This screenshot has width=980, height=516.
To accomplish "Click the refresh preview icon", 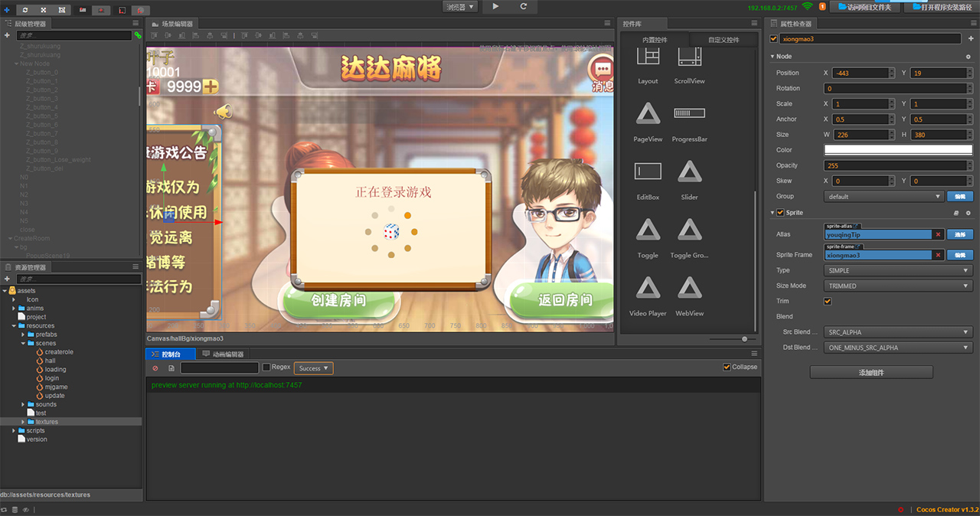I will point(524,6).
